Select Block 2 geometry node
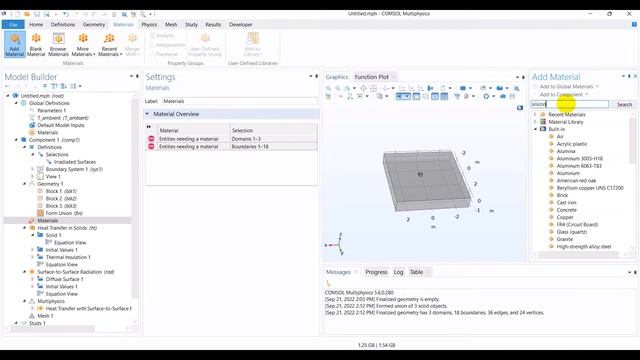This screenshot has width=640, height=360. 61,199
